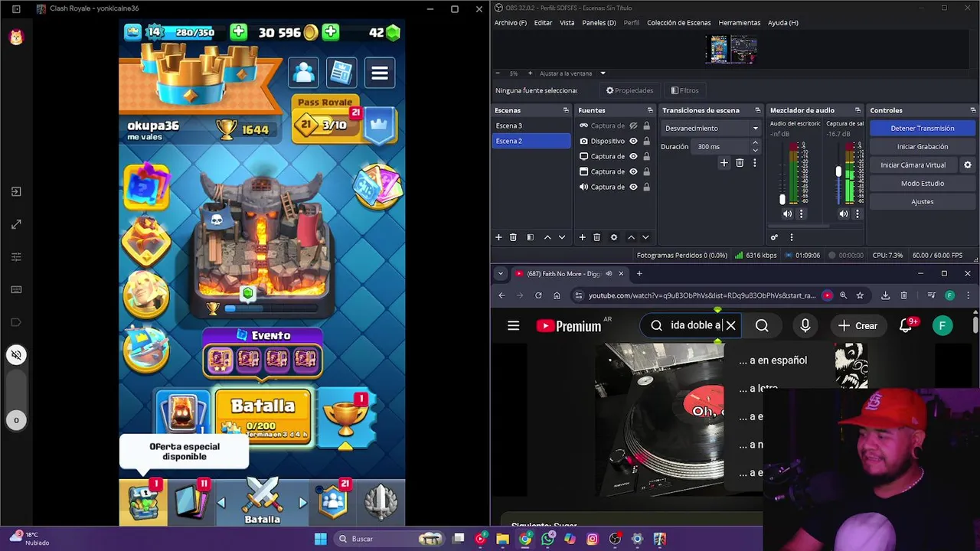The height and width of the screenshot is (551, 980).
Task: Select Escena 2 in the OBS scenes list
Action: (x=531, y=141)
